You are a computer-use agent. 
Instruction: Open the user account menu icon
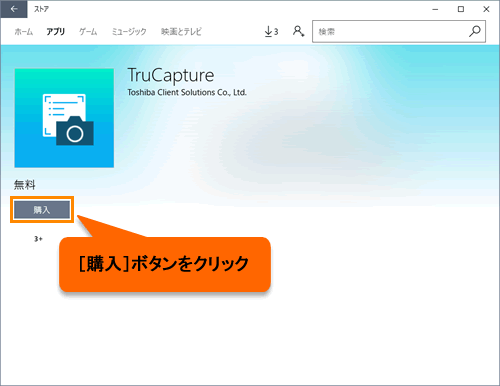298,31
